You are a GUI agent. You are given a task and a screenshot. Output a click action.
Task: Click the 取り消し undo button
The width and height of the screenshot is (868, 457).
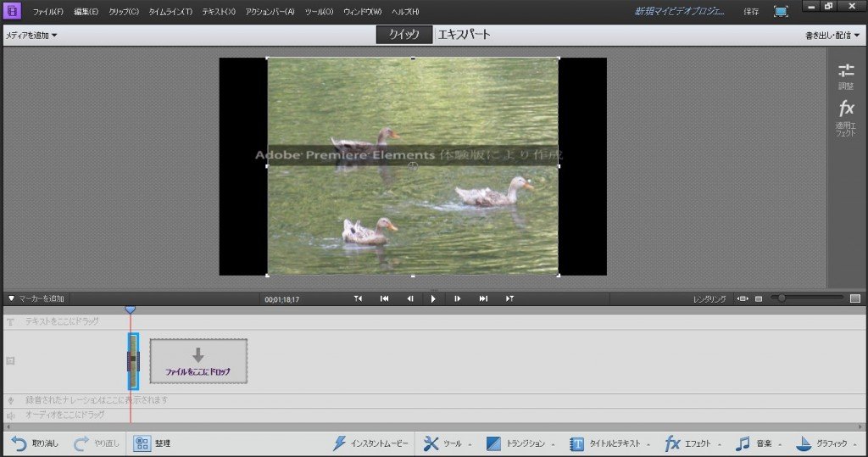click(34, 443)
